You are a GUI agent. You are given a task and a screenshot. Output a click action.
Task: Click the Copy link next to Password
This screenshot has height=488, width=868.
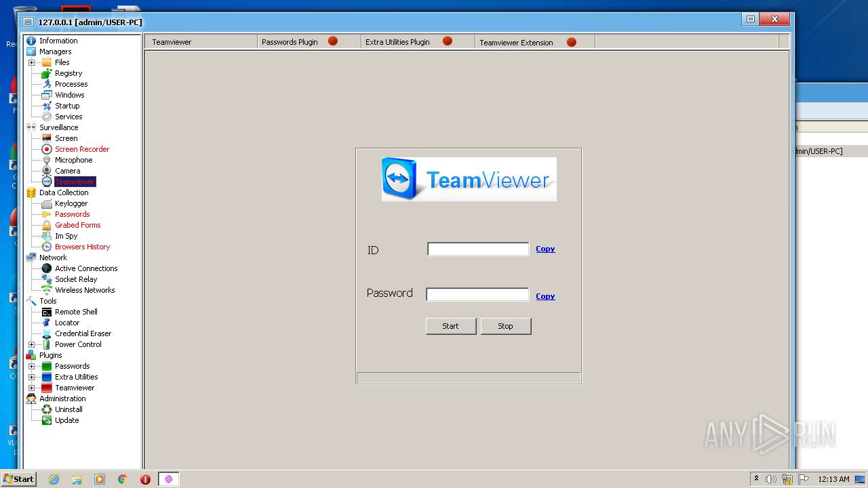[x=545, y=296]
